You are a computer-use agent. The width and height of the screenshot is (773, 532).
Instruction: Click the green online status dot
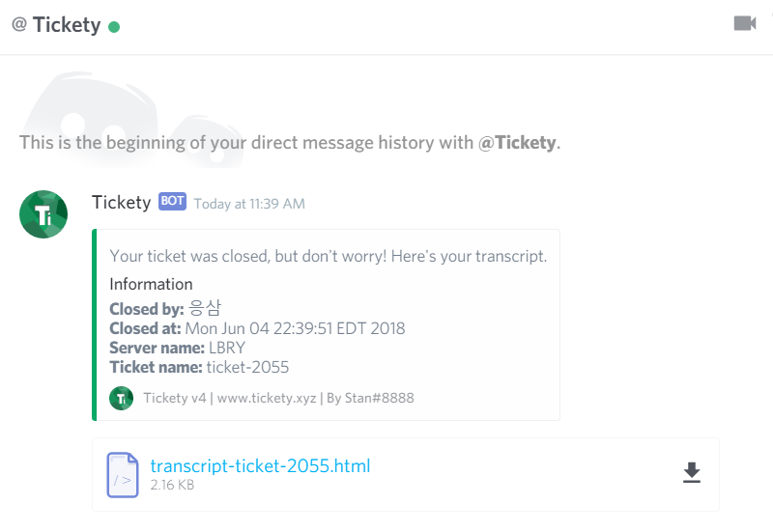tap(114, 26)
